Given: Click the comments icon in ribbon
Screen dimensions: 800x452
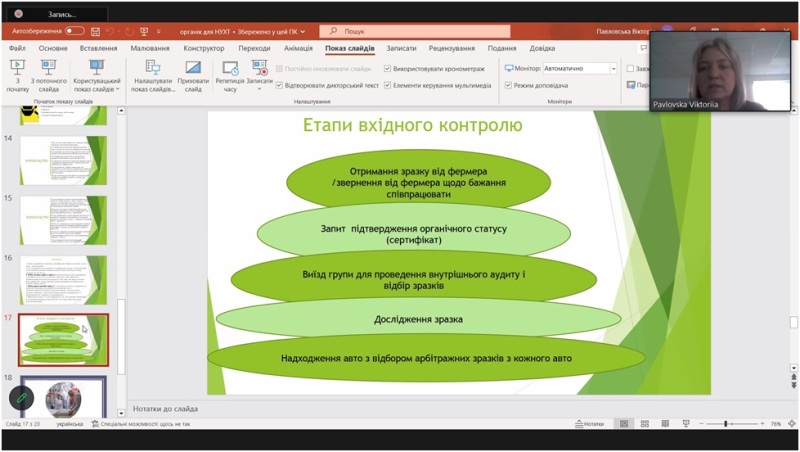Looking at the screenshot, I should click(643, 48).
